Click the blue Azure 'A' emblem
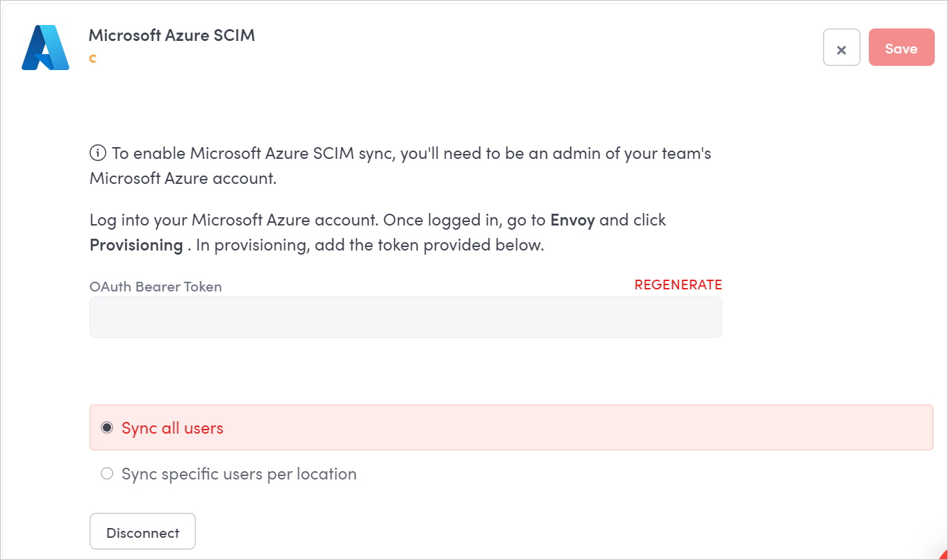Viewport: 948px width, 560px height. [x=45, y=47]
